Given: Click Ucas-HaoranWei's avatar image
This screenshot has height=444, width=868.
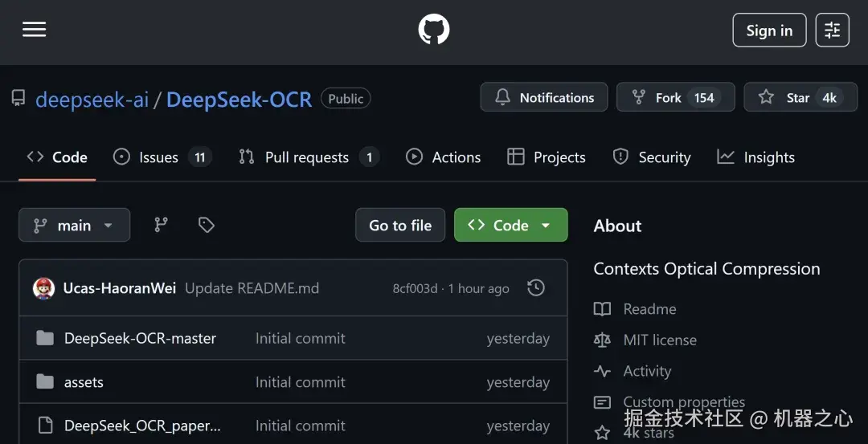Looking at the screenshot, I should [43, 288].
